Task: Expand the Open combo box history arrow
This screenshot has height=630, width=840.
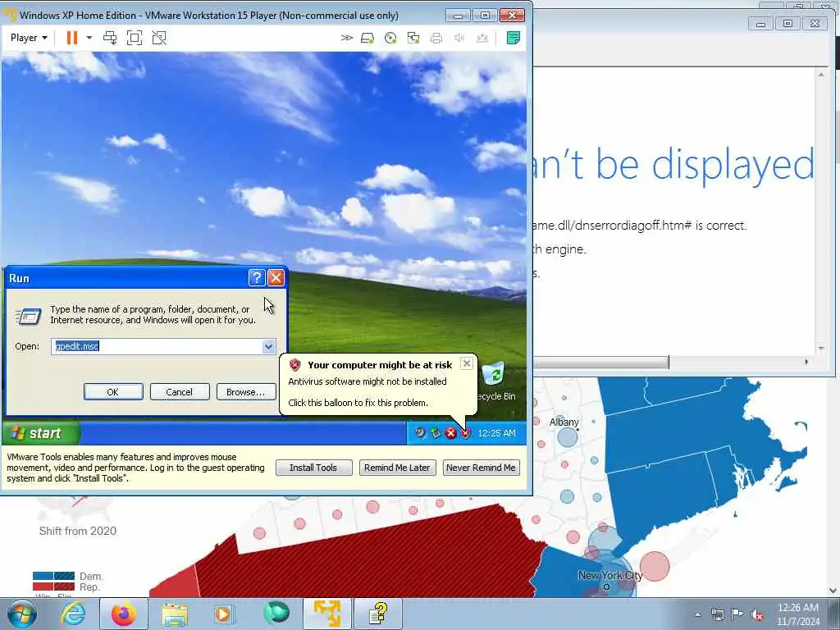Action: pos(268,347)
